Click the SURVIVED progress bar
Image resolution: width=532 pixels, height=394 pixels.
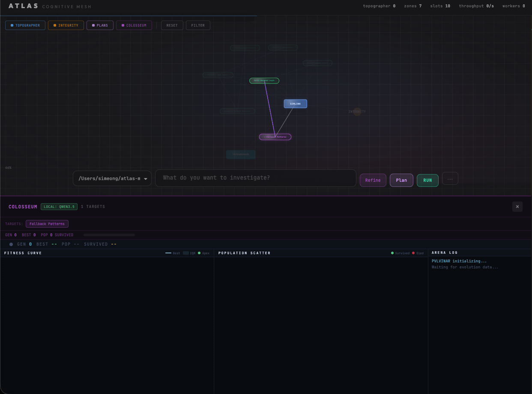click(x=109, y=235)
